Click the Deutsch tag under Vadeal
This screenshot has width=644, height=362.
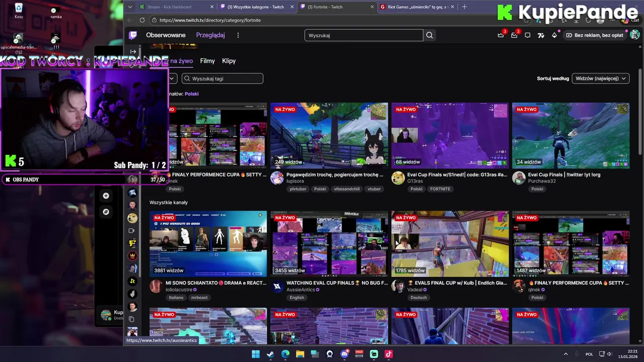tap(419, 298)
